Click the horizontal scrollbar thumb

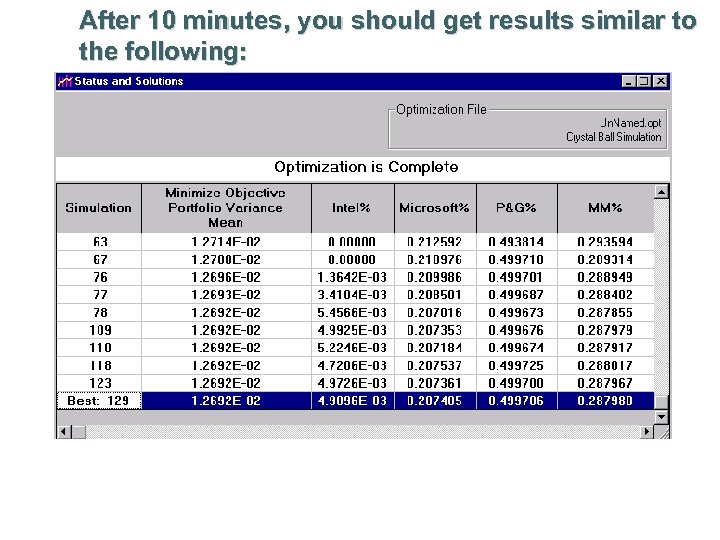tap(79, 432)
